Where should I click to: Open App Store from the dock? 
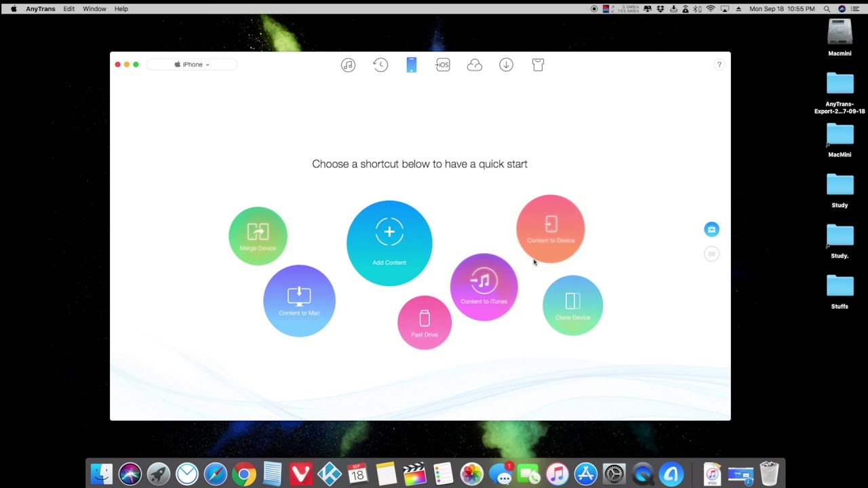586,474
